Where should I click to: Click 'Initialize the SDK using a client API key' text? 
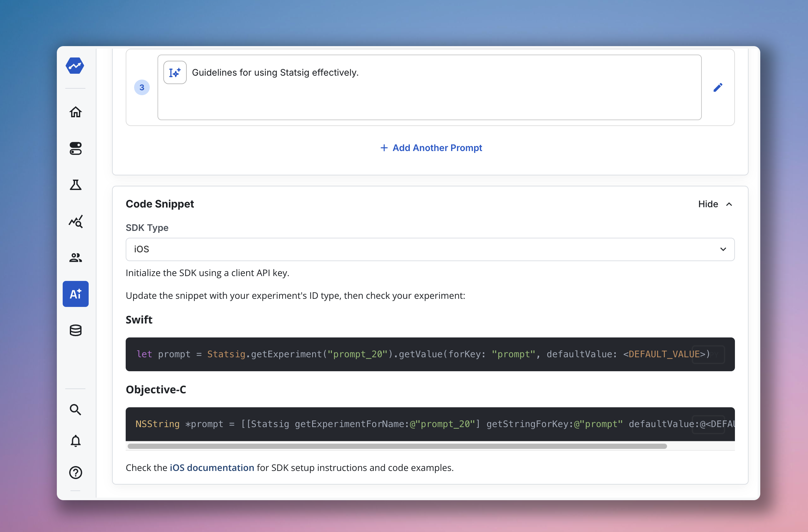tap(208, 273)
